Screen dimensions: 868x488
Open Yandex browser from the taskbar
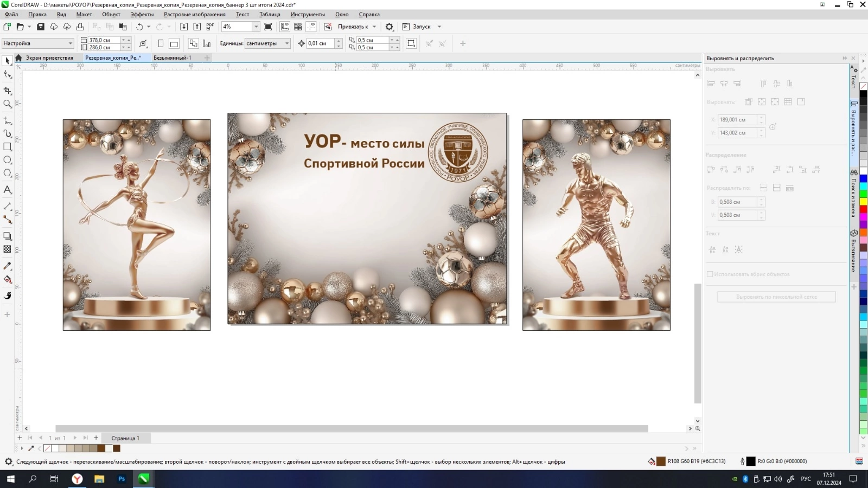(x=78, y=479)
